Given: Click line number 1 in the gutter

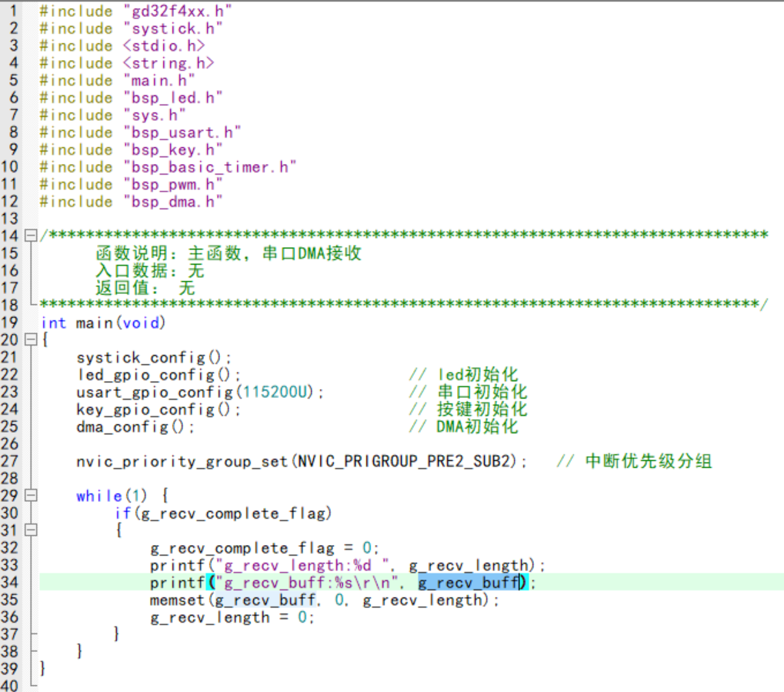Looking at the screenshot, I should click(x=12, y=11).
